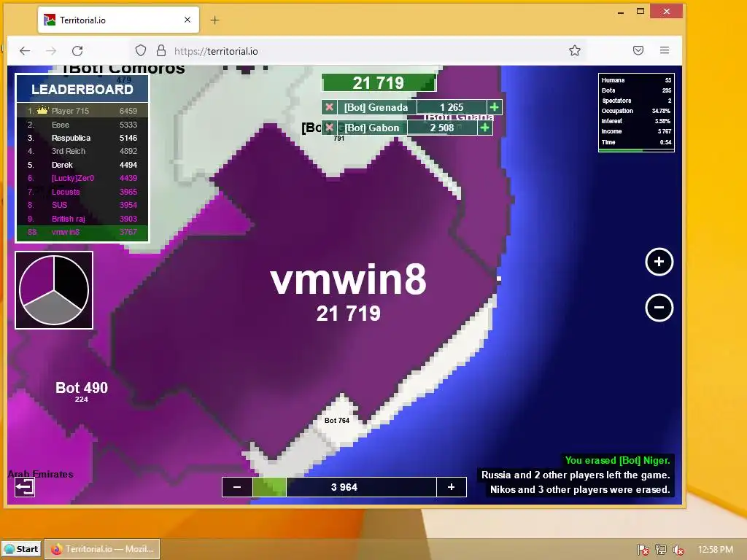The width and height of the screenshot is (747, 560).
Task: Click the pie chart territory panel
Action: point(54,290)
